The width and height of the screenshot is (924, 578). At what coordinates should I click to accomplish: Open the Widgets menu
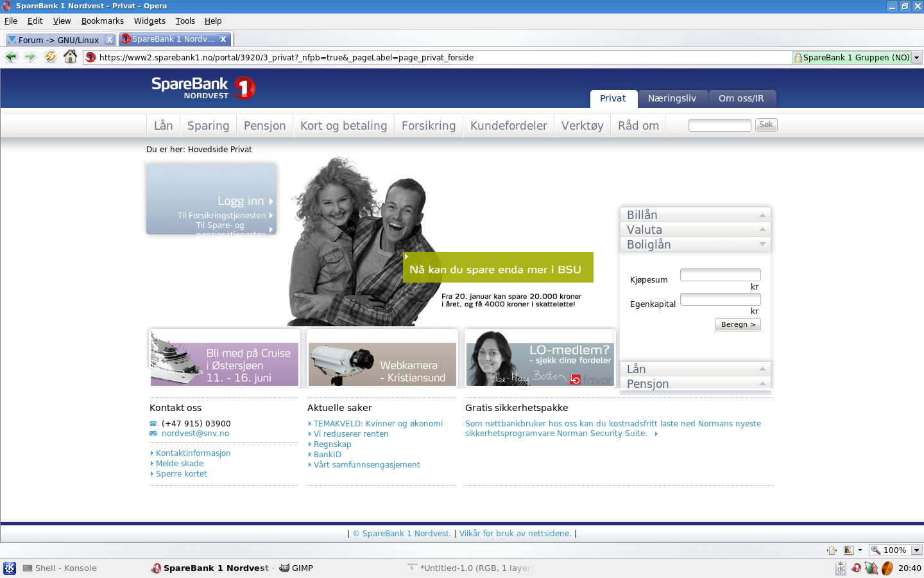click(x=150, y=21)
